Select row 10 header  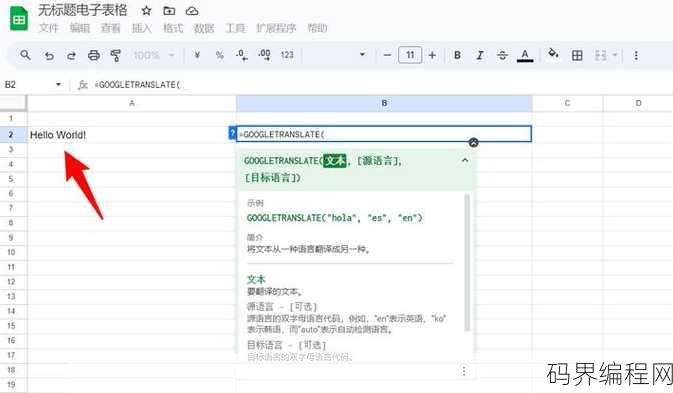(x=11, y=252)
